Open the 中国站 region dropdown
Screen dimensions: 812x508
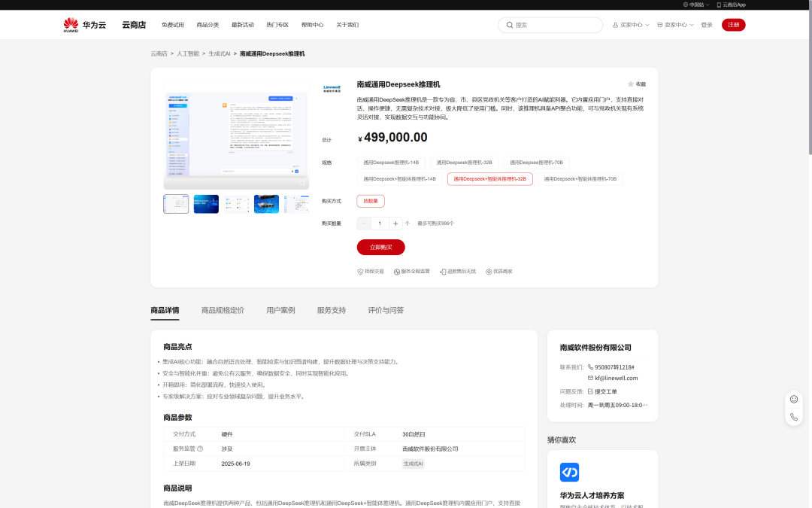(x=696, y=5)
